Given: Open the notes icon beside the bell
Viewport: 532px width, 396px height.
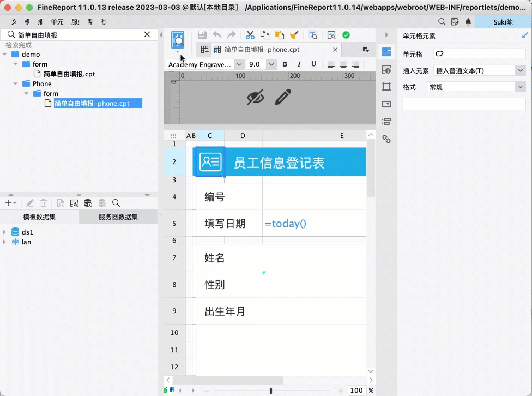Looking at the screenshot, I should click(x=455, y=22).
